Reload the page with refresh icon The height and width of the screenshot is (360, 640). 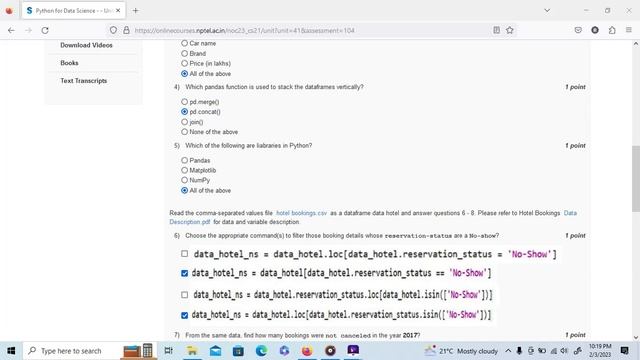tap(45, 30)
